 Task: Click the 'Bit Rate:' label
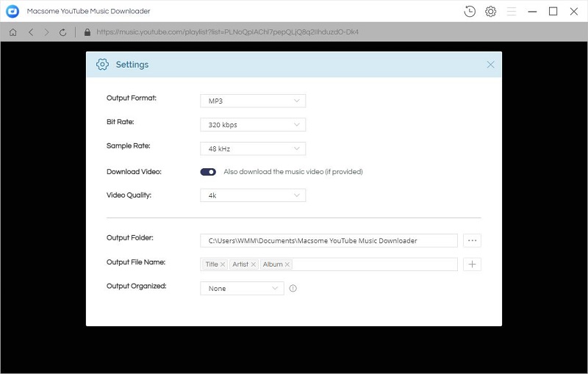(x=120, y=122)
